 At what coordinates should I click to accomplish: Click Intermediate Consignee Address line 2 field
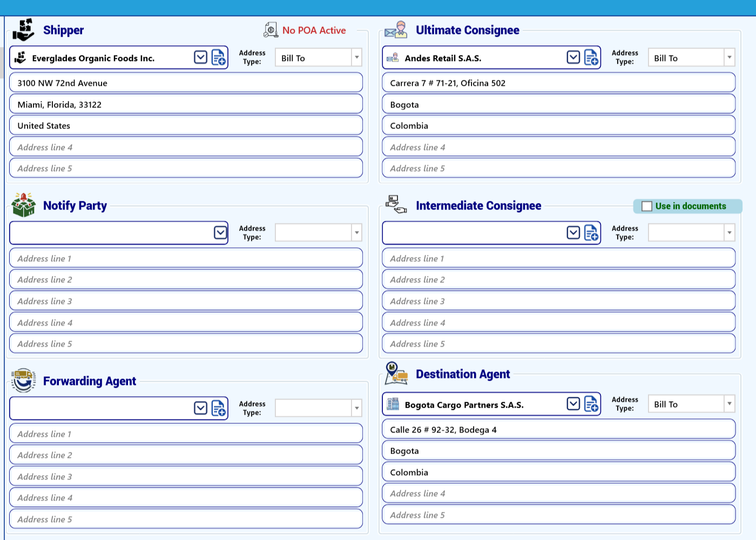(x=559, y=279)
